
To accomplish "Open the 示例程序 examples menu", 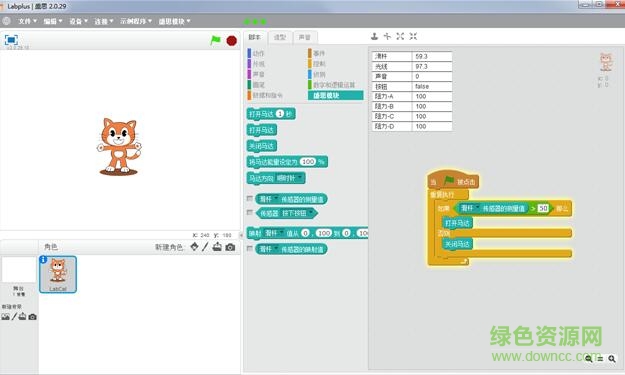I will tap(136, 21).
